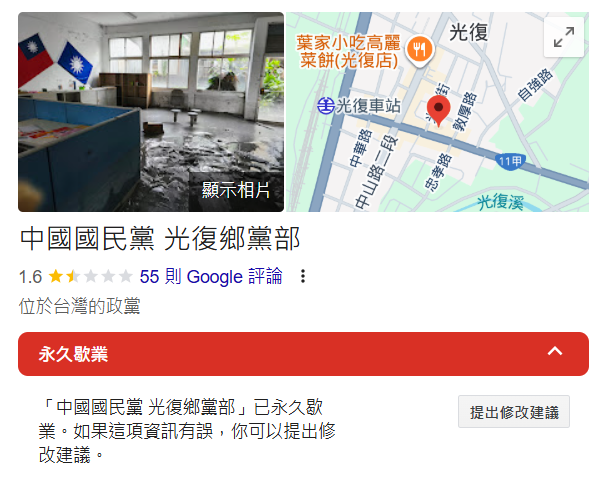This screenshot has height=487, width=599.
Task: Click the 11甲 highway shield marker
Action: pyautogui.click(x=510, y=162)
